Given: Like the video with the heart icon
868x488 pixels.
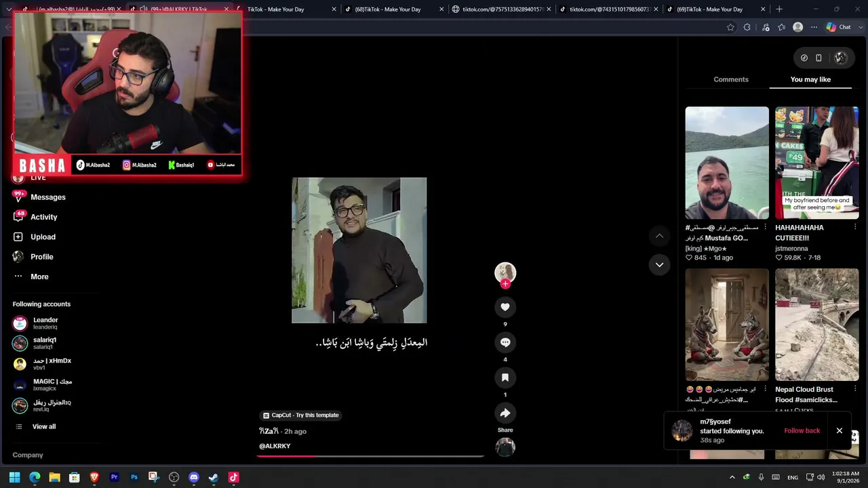Looking at the screenshot, I should tap(505, 307).
